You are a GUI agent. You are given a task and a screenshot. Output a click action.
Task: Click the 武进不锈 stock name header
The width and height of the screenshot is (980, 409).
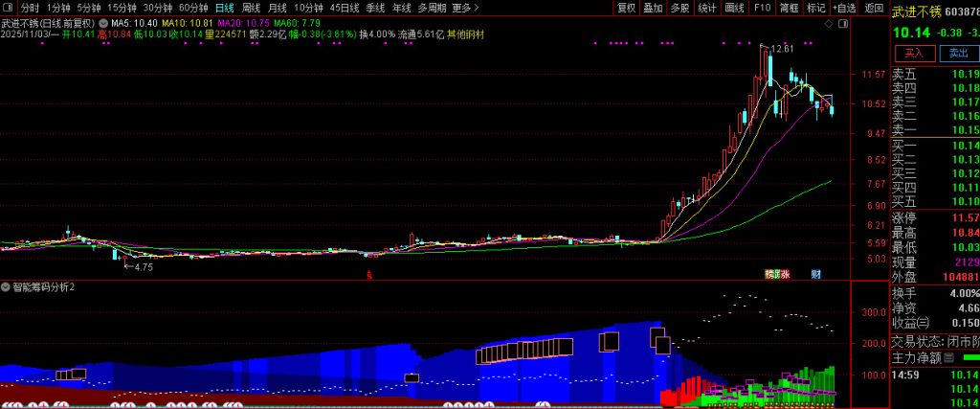[x=916, y=11]
